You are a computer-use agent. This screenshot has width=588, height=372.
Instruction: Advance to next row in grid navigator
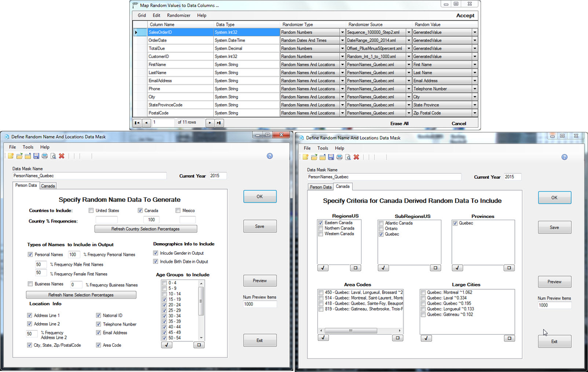click(210, 122)
